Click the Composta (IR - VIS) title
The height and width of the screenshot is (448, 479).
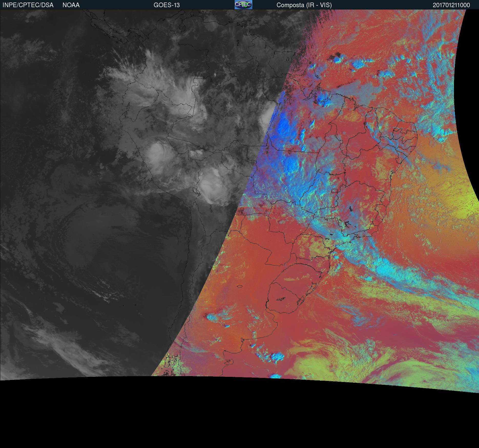coord(304,5)
